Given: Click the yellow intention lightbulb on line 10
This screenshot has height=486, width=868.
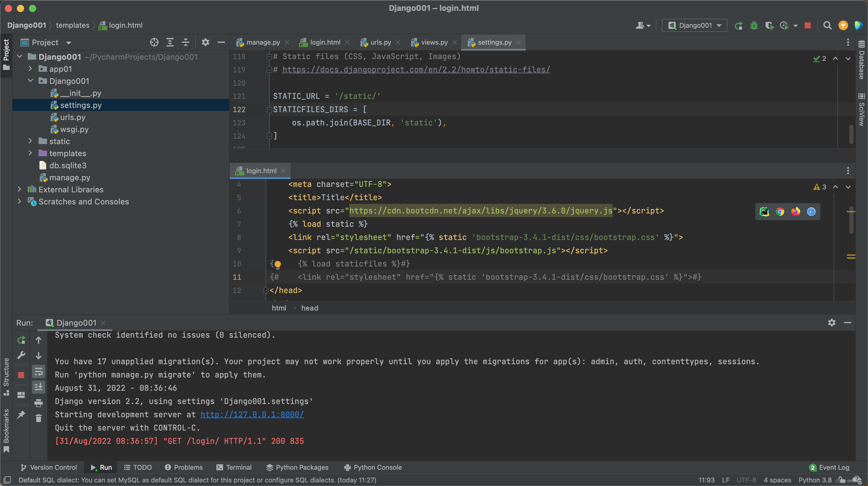Looking at the screenshot, I should [277, 265].
